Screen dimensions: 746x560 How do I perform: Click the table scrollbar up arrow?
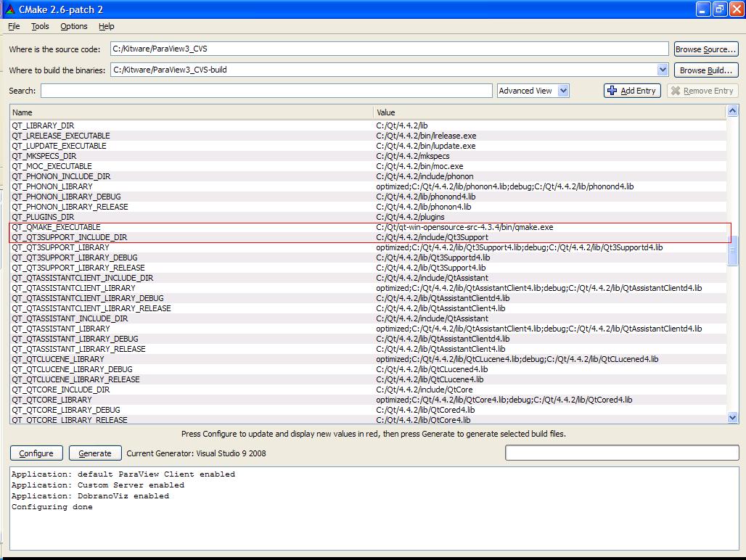pos(733,111)
